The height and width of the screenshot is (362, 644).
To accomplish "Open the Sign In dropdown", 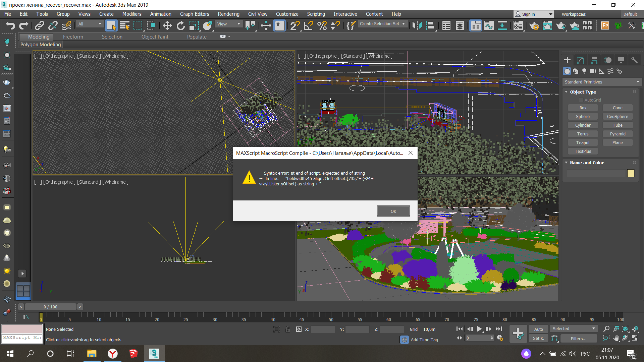I will (534, 14).
